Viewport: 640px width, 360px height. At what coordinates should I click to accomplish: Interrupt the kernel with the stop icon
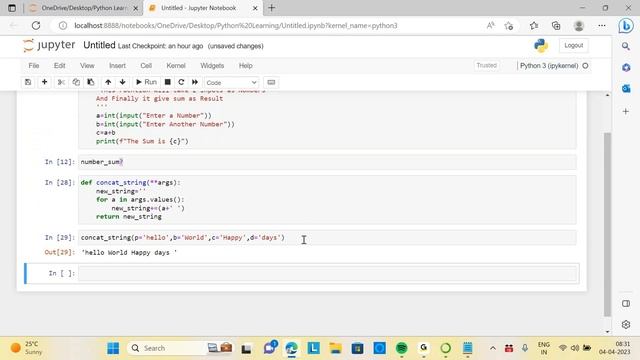pos(167,82)
